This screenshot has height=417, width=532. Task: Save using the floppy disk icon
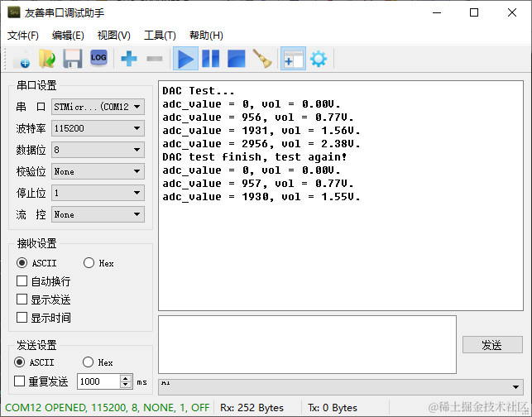[72, 59]
